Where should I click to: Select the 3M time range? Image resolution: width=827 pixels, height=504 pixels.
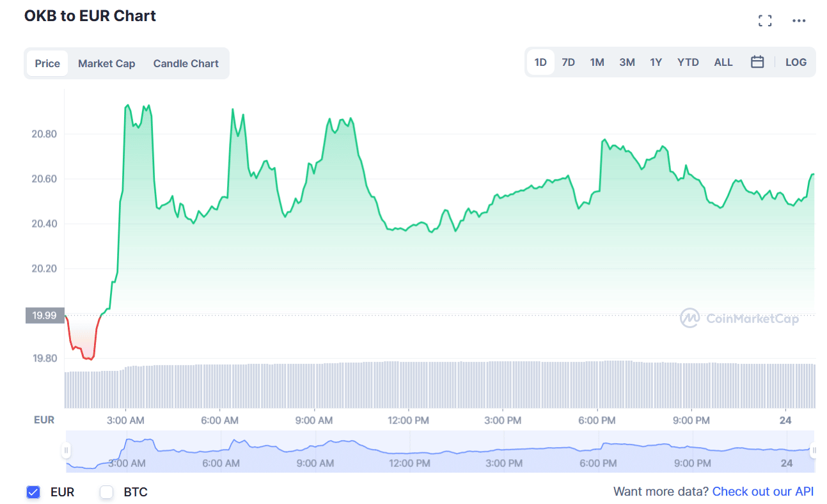tap(627, 62)
